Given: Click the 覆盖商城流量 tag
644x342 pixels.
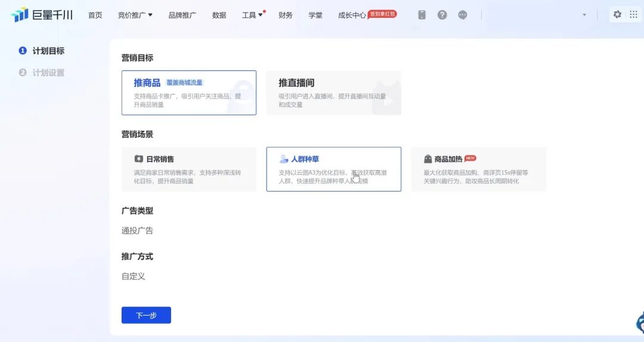Looking at the screenshot, I should coord(184,82).
